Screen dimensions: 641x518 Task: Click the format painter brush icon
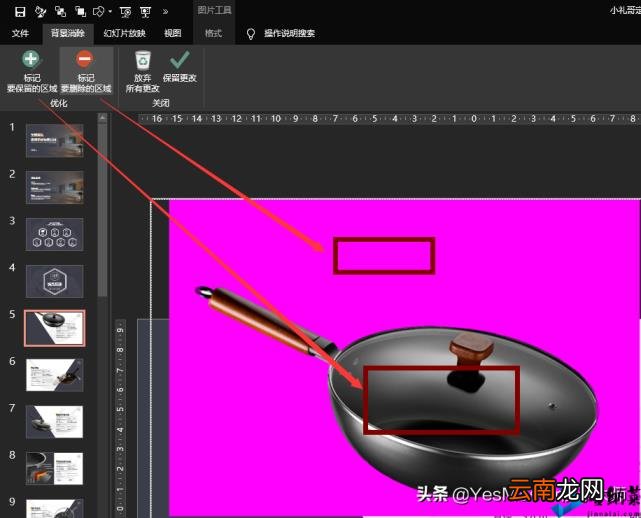click(40, 12)
